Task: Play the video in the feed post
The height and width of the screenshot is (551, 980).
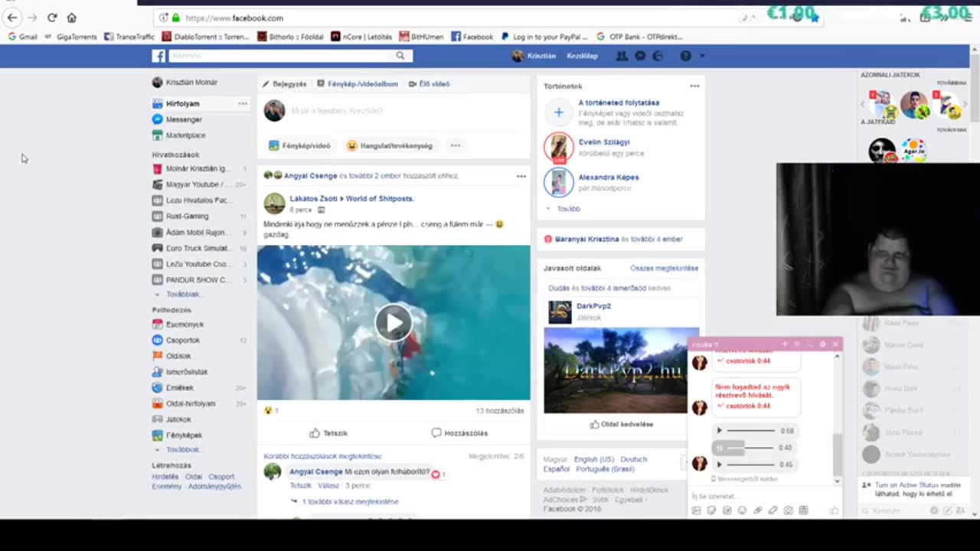Action: coord(394,323)
